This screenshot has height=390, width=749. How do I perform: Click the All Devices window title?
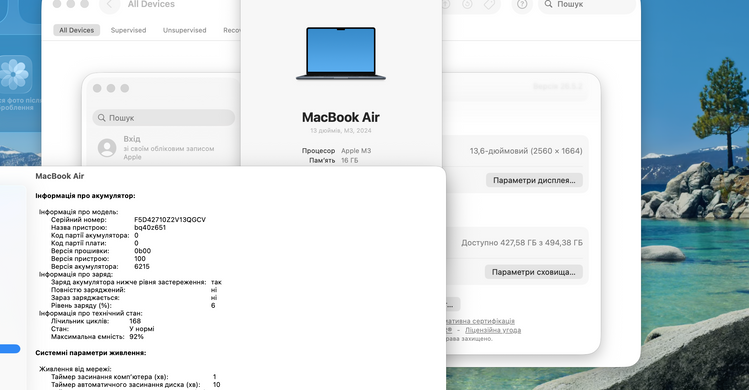tap(151, 4)
